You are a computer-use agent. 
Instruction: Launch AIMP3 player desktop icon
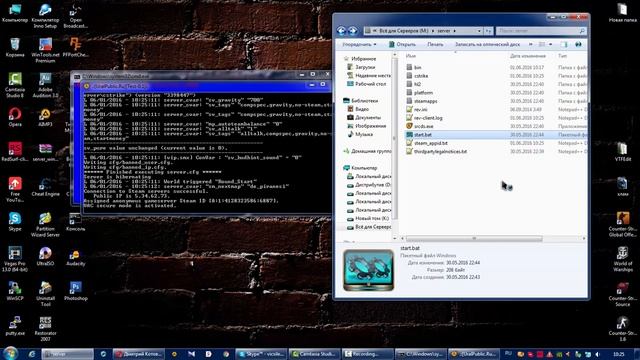point(45,117)
